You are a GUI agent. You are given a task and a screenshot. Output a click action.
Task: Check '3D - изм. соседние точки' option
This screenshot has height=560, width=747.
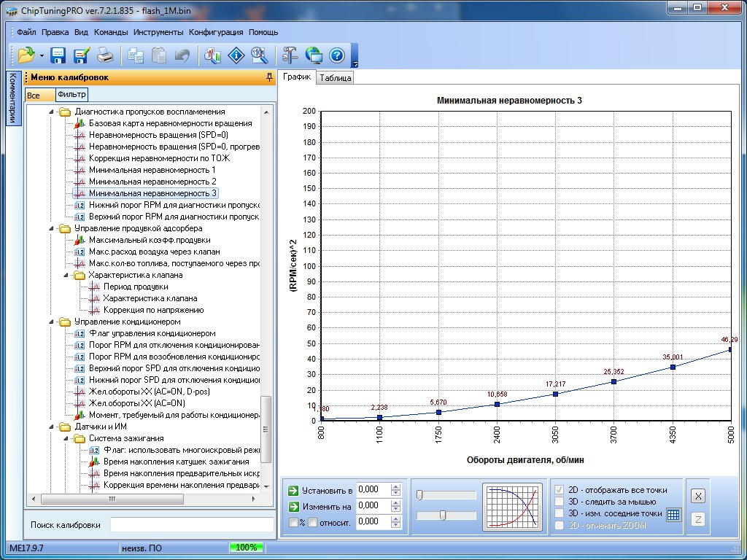click(560, 513)
